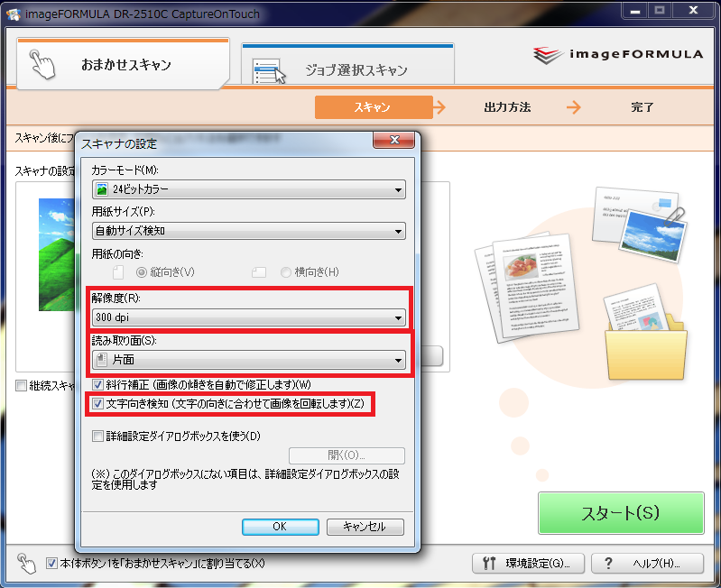721x588 pixels.
Task: Click the landscape page orientation icon
Action: (259, 272)
